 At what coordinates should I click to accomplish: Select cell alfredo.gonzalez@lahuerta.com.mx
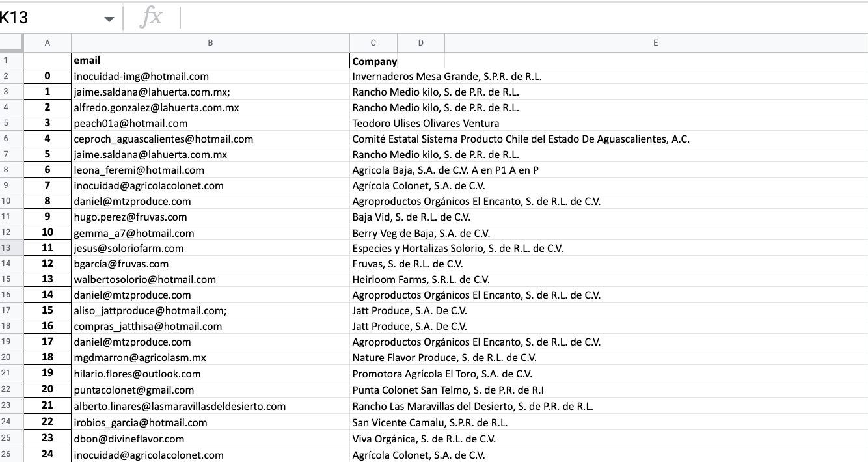click(x=210, y=107)
